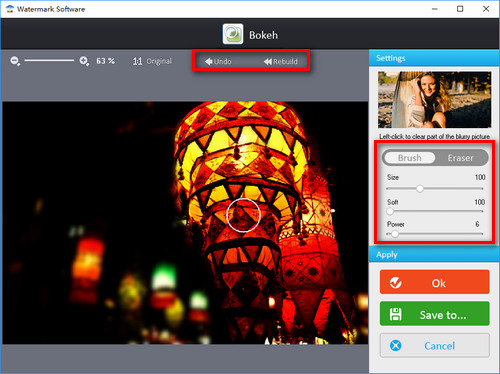This screenshot has width=500, height=374.
Task: Minimize the Watermark Software window
Action: point(435,9)
